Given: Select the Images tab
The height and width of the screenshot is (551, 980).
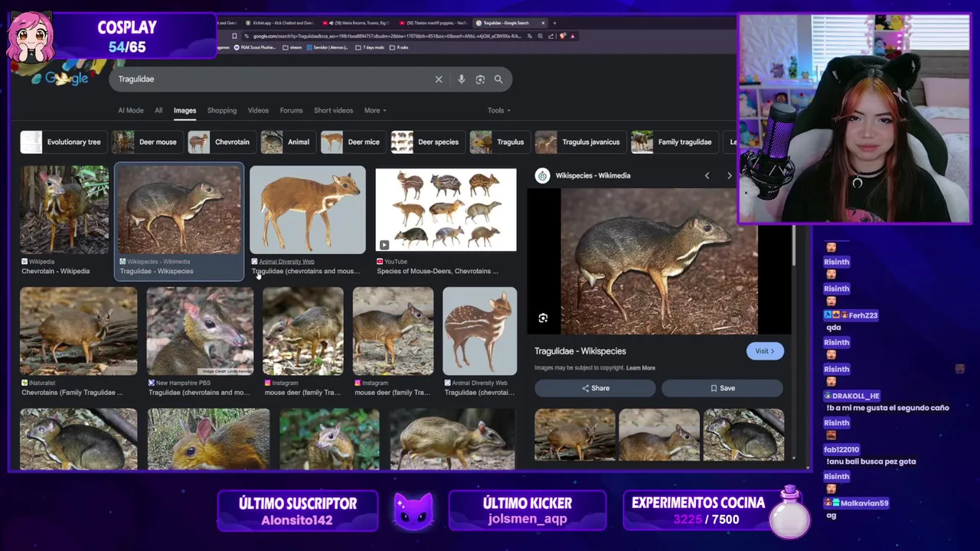Looking at the screenshot, I should click(x=185, y=110).
